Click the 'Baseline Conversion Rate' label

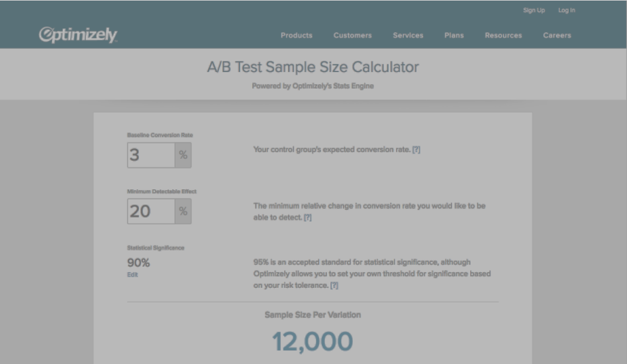point(160,135)
